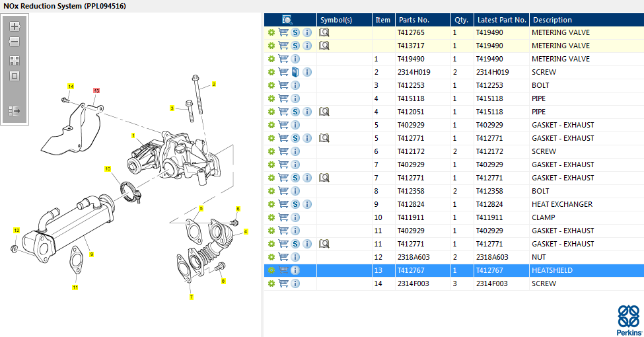Open symbol icon in T412051 row
The height and width of the screenshot is (337, 644).
tap(324, 112)
